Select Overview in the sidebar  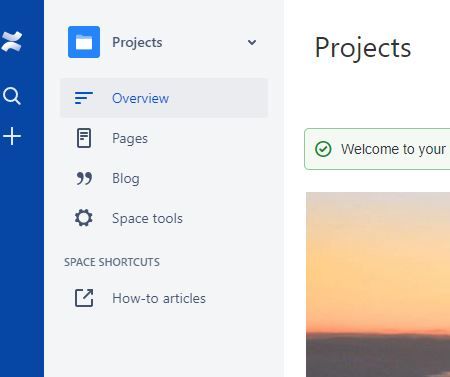coord(164,98)
